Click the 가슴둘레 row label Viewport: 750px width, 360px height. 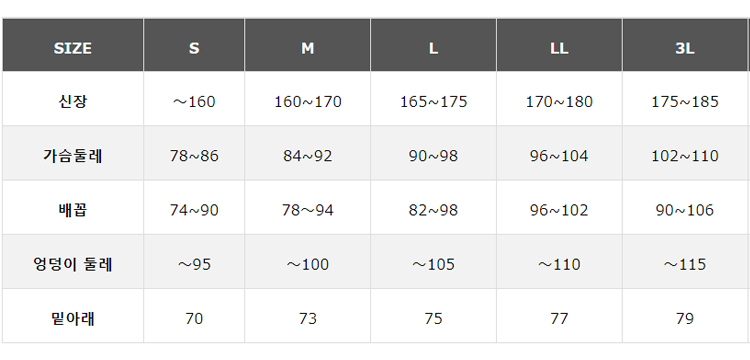73,153
